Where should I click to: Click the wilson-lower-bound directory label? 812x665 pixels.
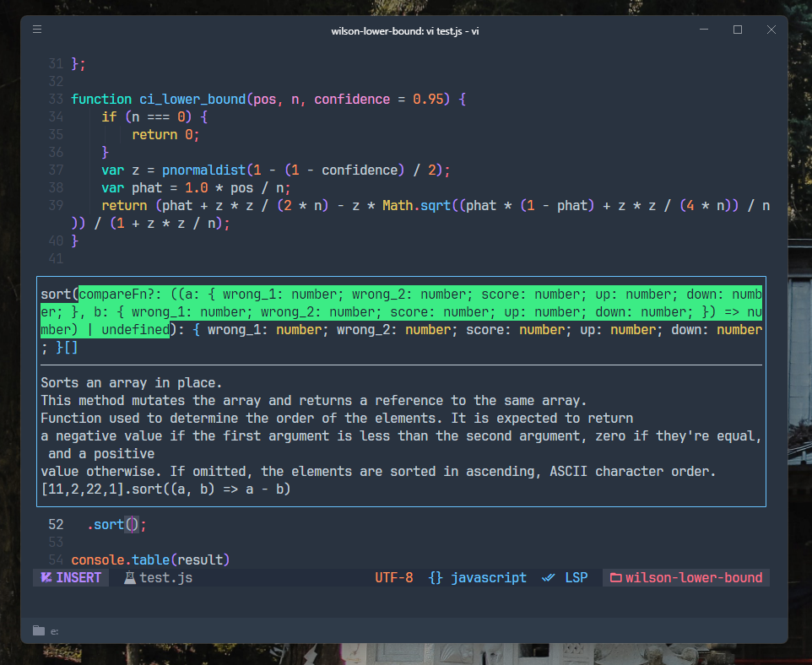click(x=693, y=578)
